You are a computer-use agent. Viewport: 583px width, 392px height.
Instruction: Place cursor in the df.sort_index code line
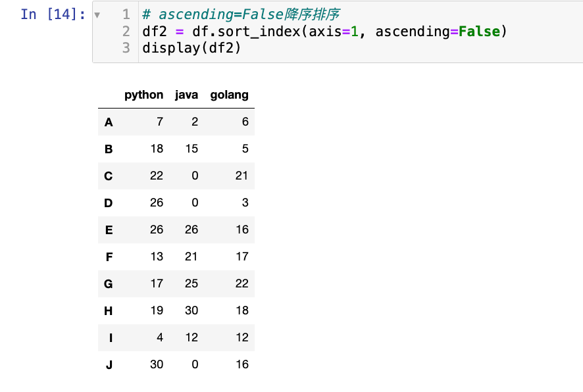[324, 31]
